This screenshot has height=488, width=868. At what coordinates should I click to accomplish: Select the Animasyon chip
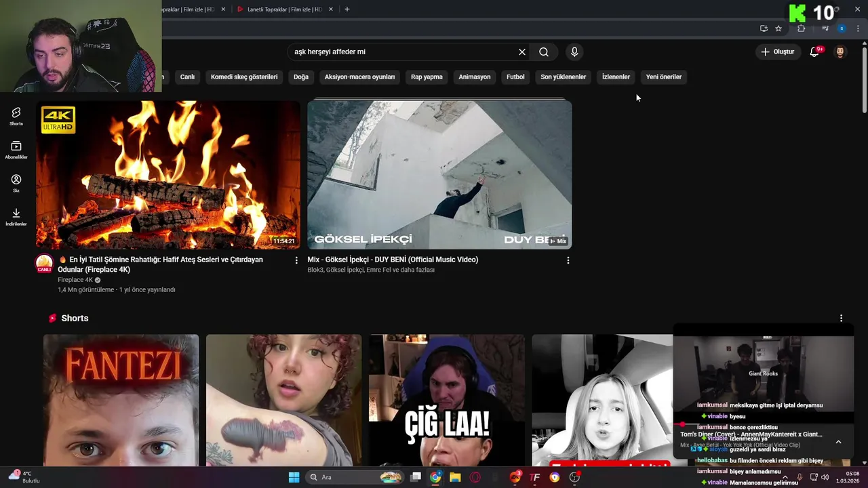475,77
